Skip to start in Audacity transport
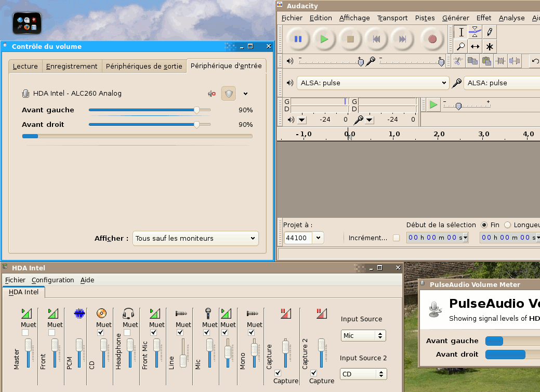Image resolution: width=540 pixels, height=392 pixels. [376, 40]
